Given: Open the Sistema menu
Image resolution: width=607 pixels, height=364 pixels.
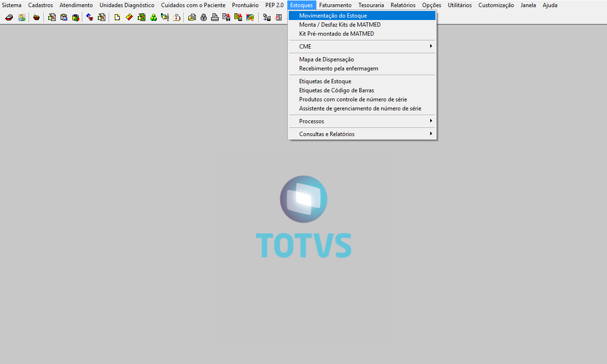Looking at the screenshot, I should [x=12, y=5].
